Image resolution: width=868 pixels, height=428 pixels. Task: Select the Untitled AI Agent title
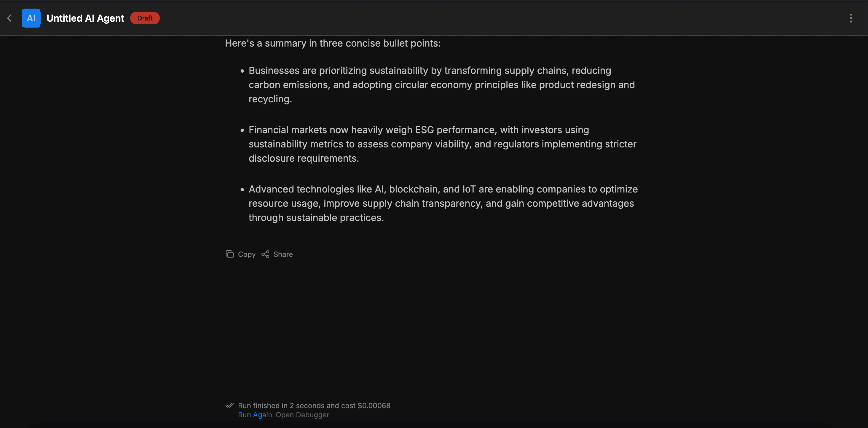click(x=85, y=18)
